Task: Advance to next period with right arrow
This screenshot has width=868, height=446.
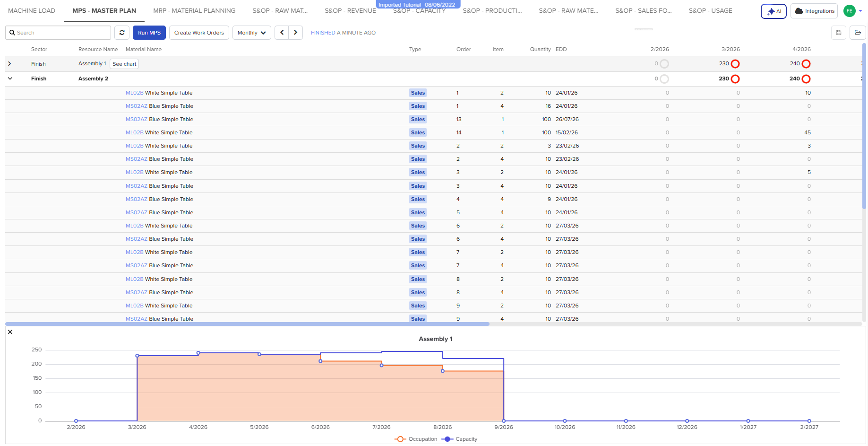Action: click(x=296, y=33)
